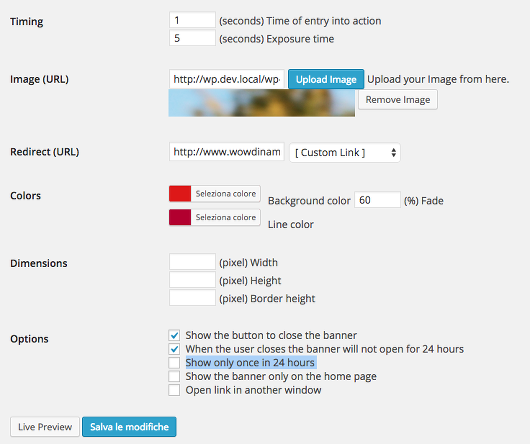Open the Custom Link dropdown
Screen dimensions: 530x444
tap(345, 152)
